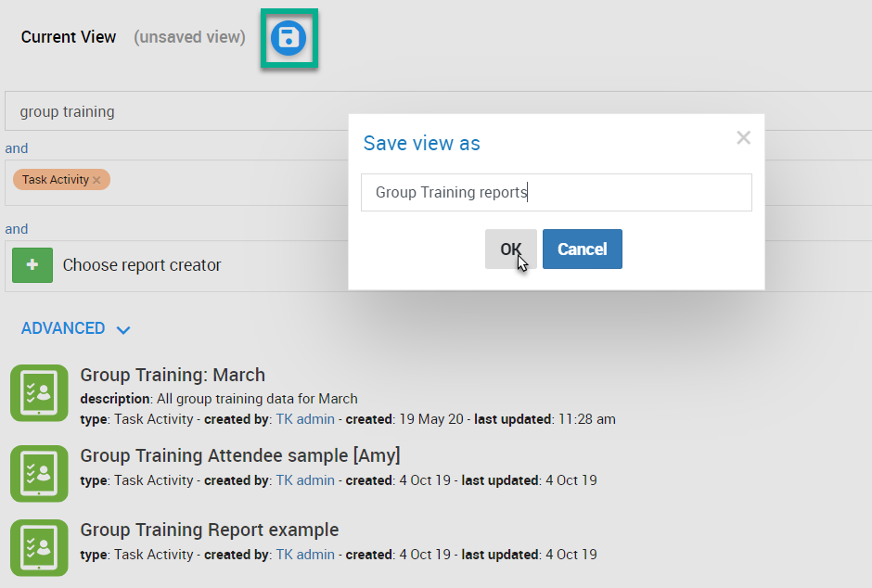Click TK admin link under Attendee sample
872x588 pixels.
[x=305, y=480]
